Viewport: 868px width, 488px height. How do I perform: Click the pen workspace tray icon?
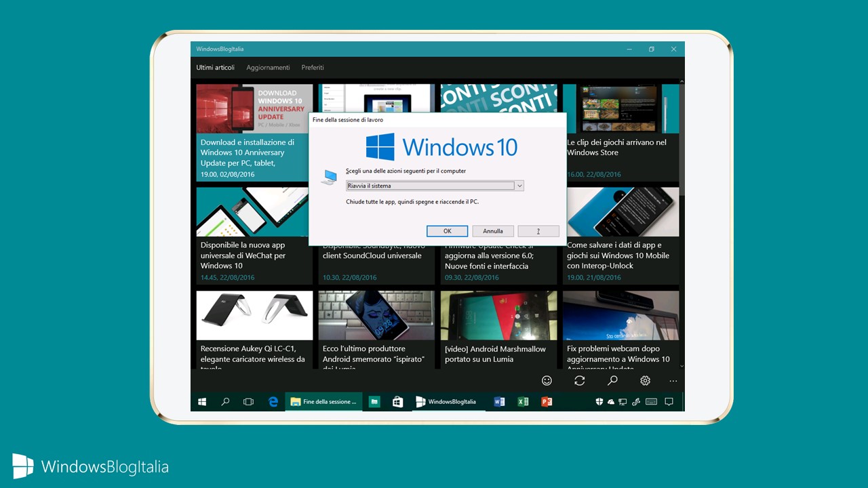[636, 402]
